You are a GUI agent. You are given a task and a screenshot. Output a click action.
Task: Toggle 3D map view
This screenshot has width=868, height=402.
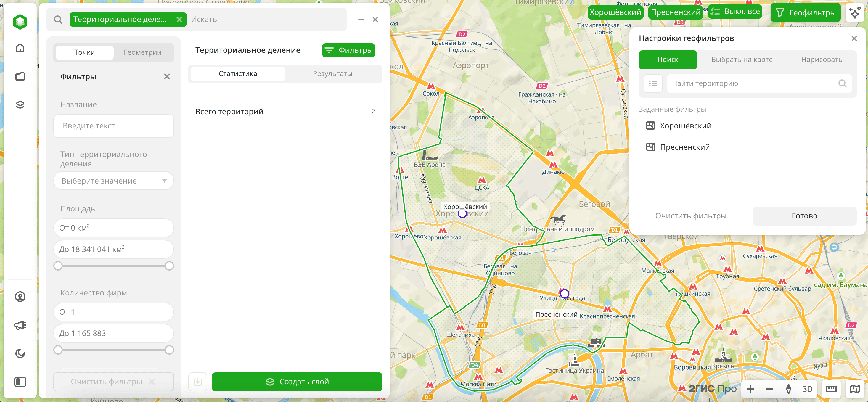pos(807,389)
